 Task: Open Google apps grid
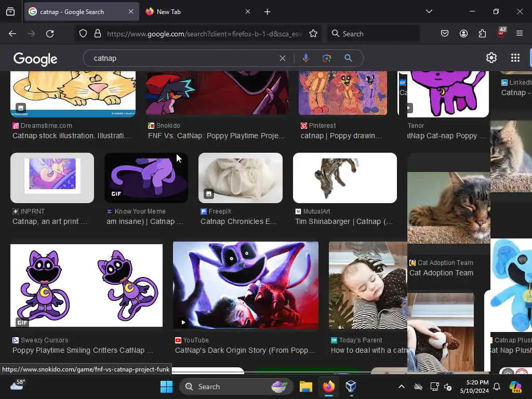click(515, 58)
